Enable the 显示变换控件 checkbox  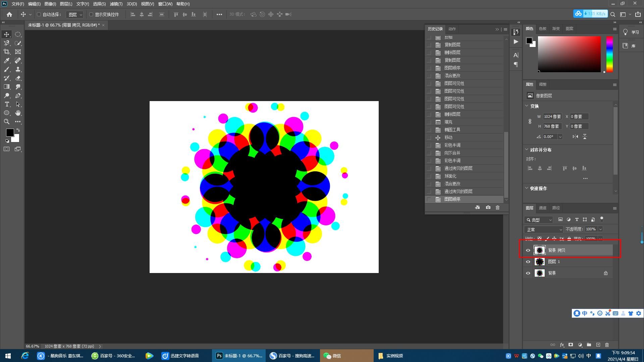pyautogui.click(x=91, y=14)
